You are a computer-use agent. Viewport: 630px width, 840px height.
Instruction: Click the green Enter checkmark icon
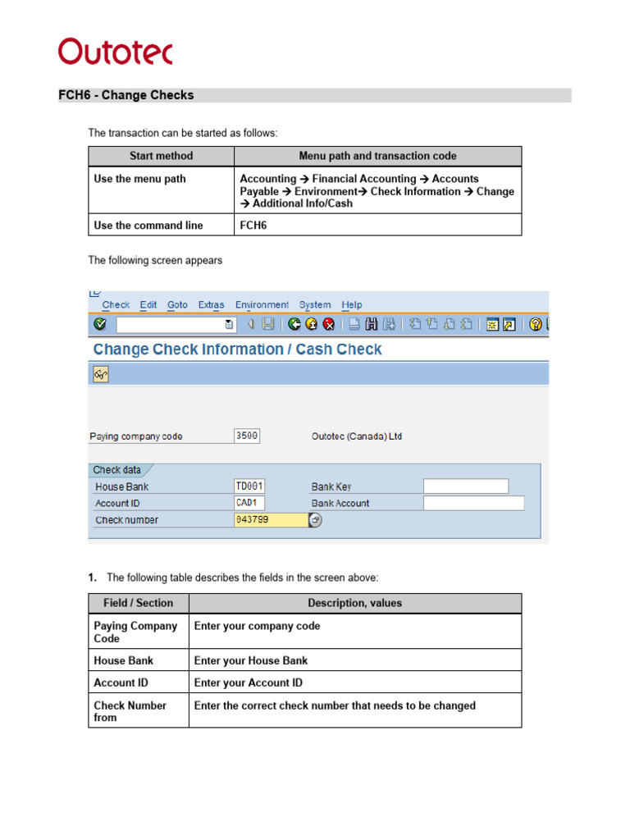tap(99, 324)
